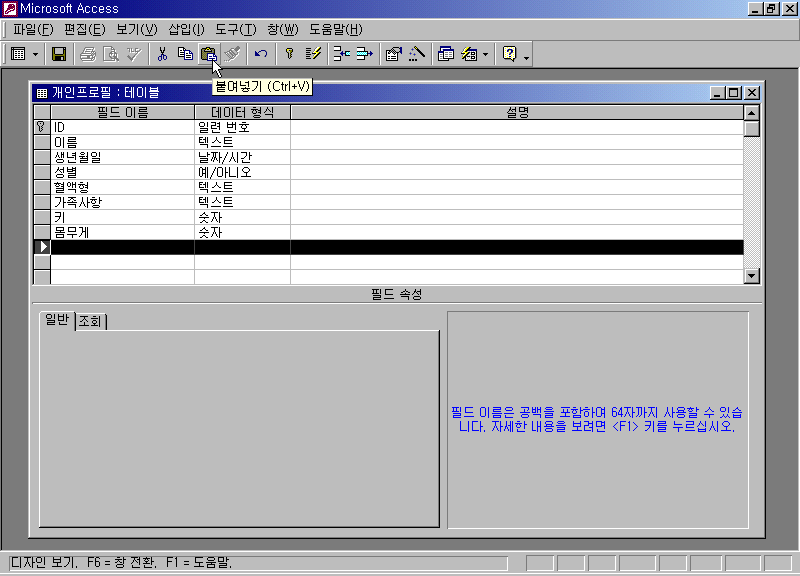Click the 숫자 data type of 몸무게 row

click(242, 232)
